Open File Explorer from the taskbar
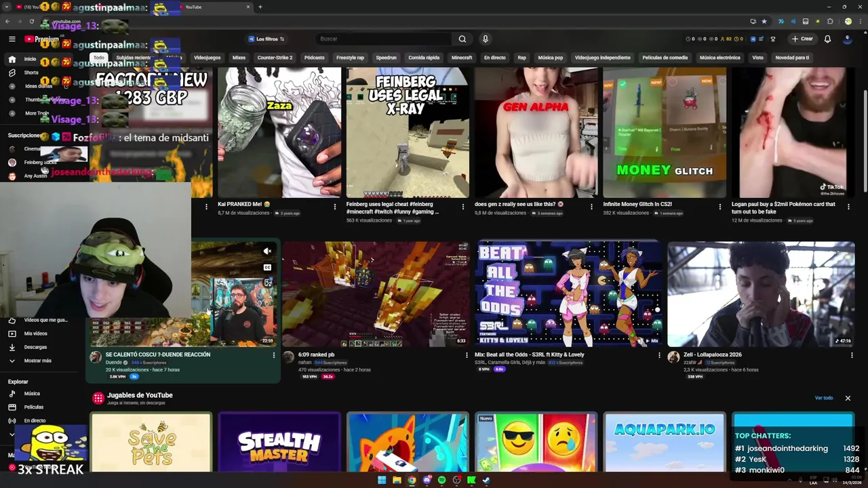Image resolution: width=868 pixels, height=488 pixels. (x=397, y=481)
